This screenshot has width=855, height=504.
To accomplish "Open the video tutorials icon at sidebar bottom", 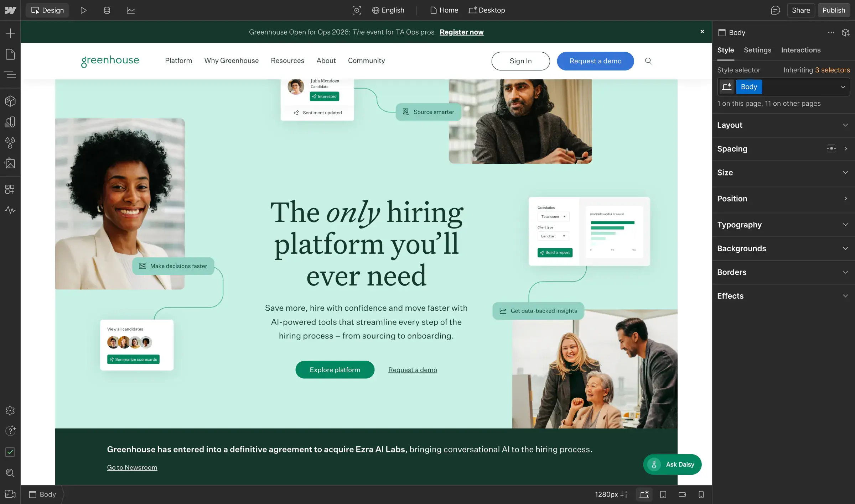I will tap(10, 494).
